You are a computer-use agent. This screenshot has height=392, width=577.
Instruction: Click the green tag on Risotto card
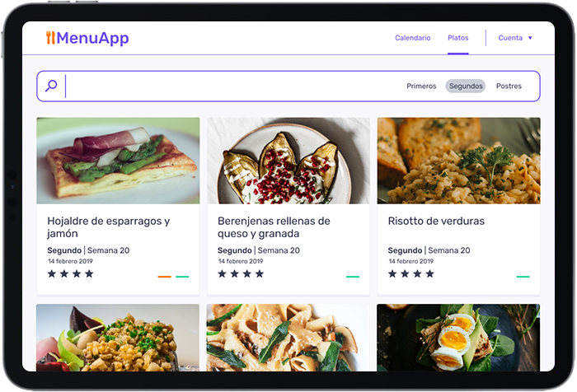[x=523, y=277]
